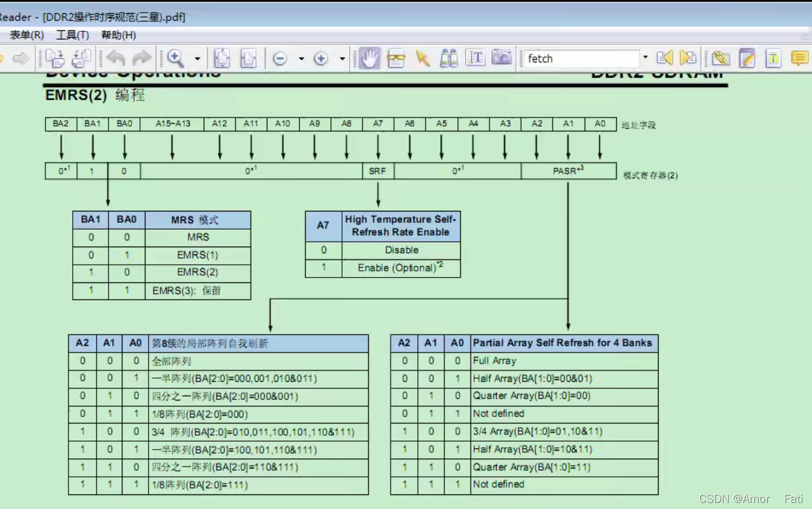This screenshot has height=509, width=812.
Task: Select the zoom magnifier tool
Action: click(x=176, y=58)
